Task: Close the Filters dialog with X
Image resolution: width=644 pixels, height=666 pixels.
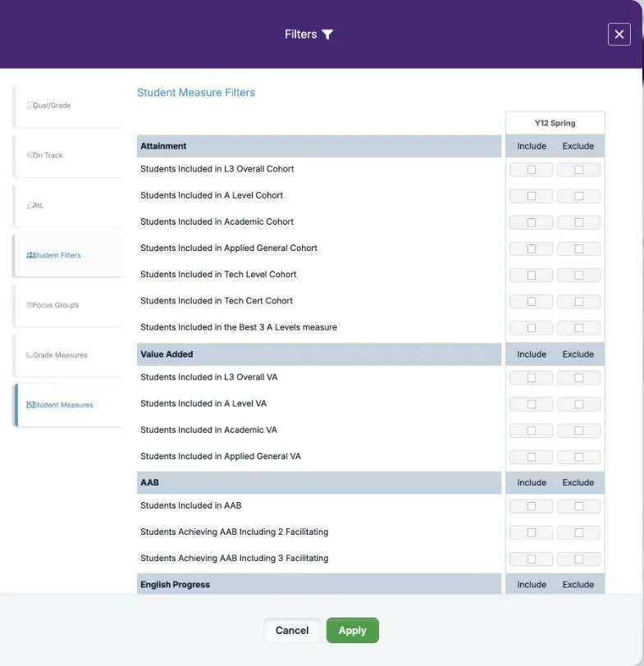Action: tap(619, 34)
